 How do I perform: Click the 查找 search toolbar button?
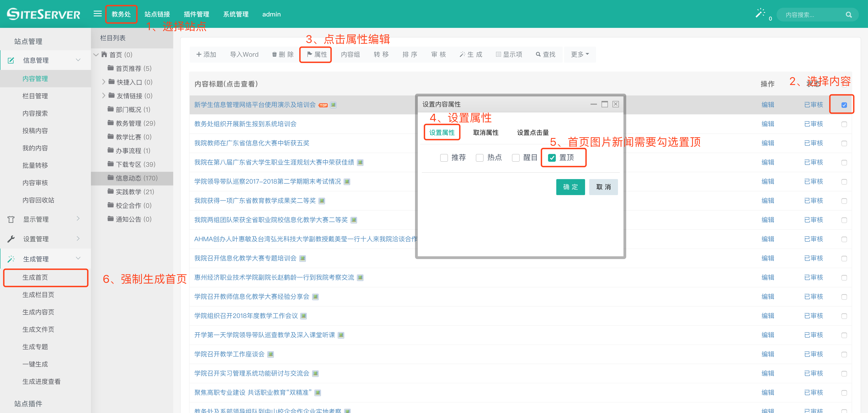(x=545, y=55)
